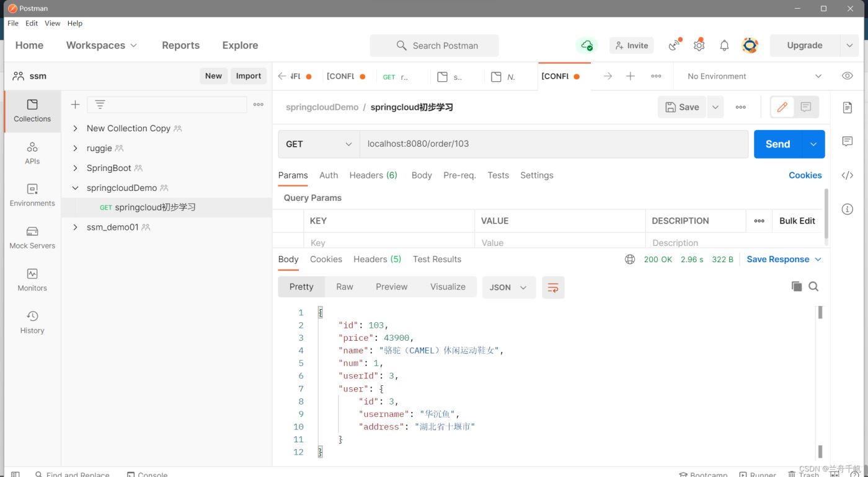The height and width of the screenshot is (477, 868).
Task: Toggle the wrap lines icon in response
Action: pyautogui.click(x=553, y=287)
